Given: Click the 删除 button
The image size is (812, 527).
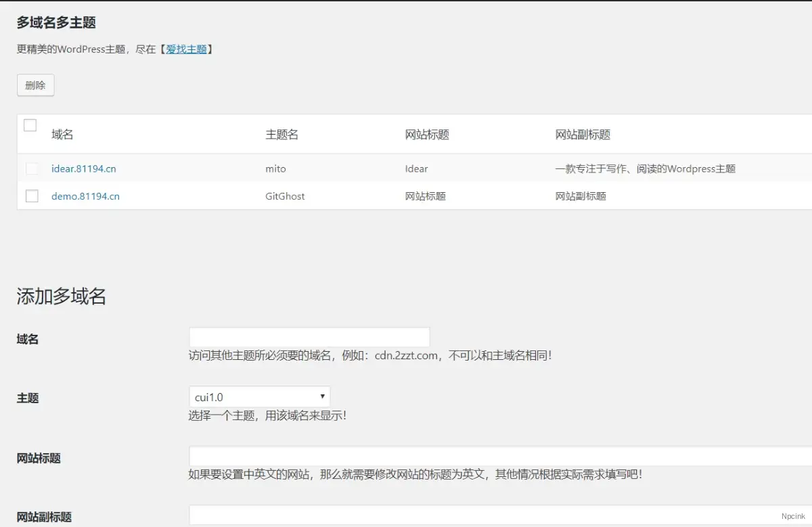Looking at the screenshot, I should click(x=35, y=85).
